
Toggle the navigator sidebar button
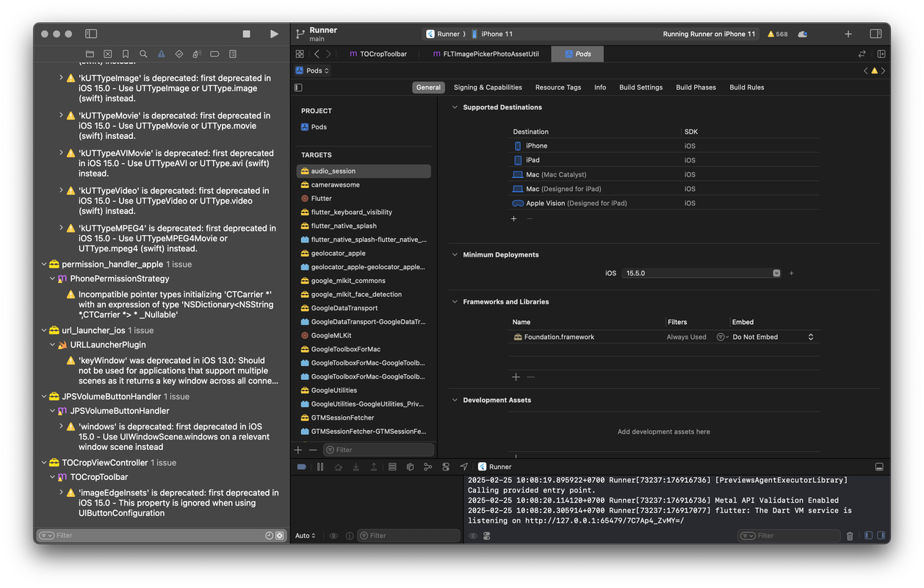click(91, 34)
